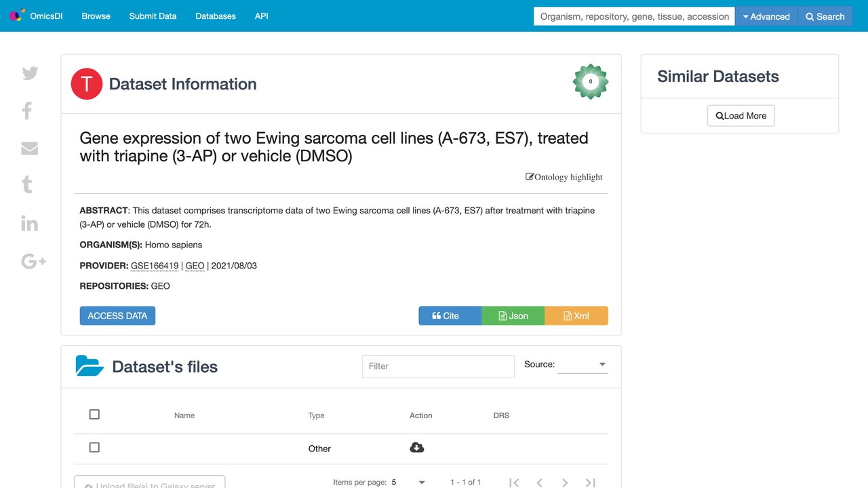Viewport: 868px width, 488px height.
Task: Open Submit Data page
Action: click(153, 16)
